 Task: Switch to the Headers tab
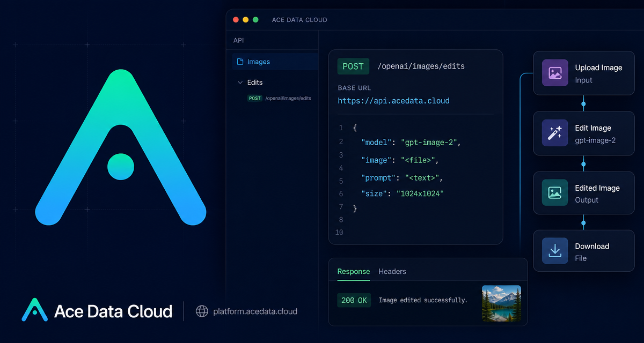point(392,272)
